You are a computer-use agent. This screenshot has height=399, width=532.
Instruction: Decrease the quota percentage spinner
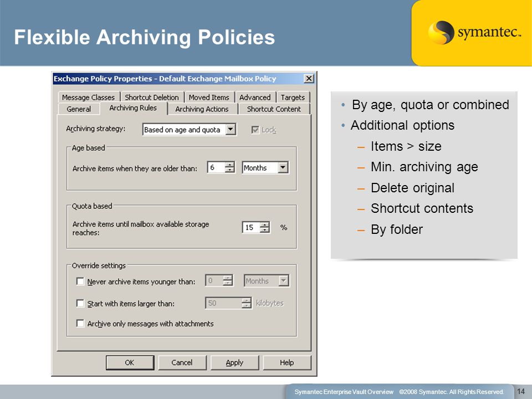265,230
